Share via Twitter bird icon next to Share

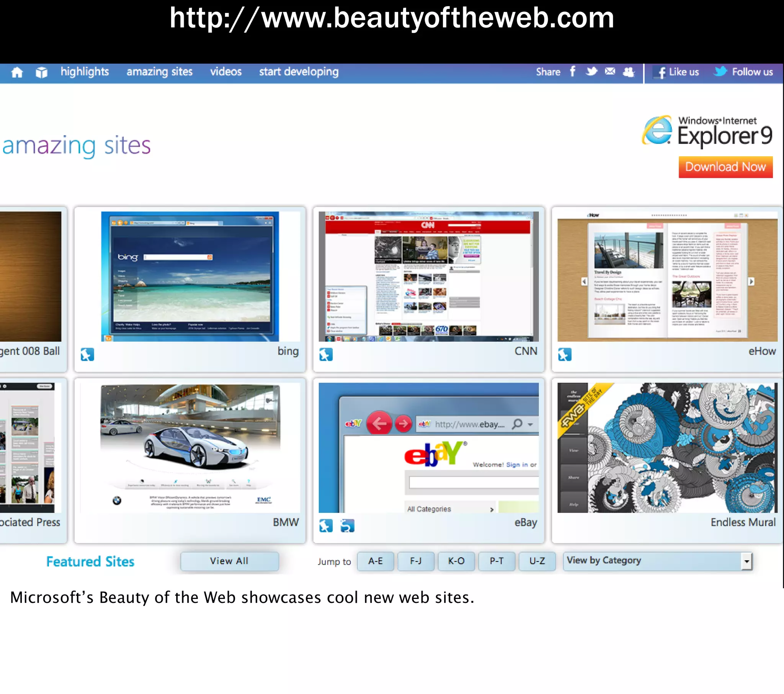coord(591,71)
